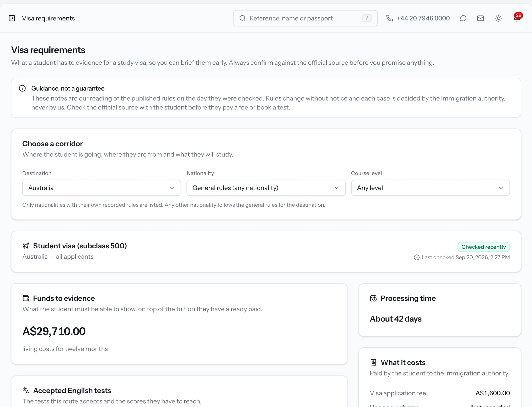Viewport: 532px width, 407px height.
Task: Toggle light theme sun icon
Action: 498,18
